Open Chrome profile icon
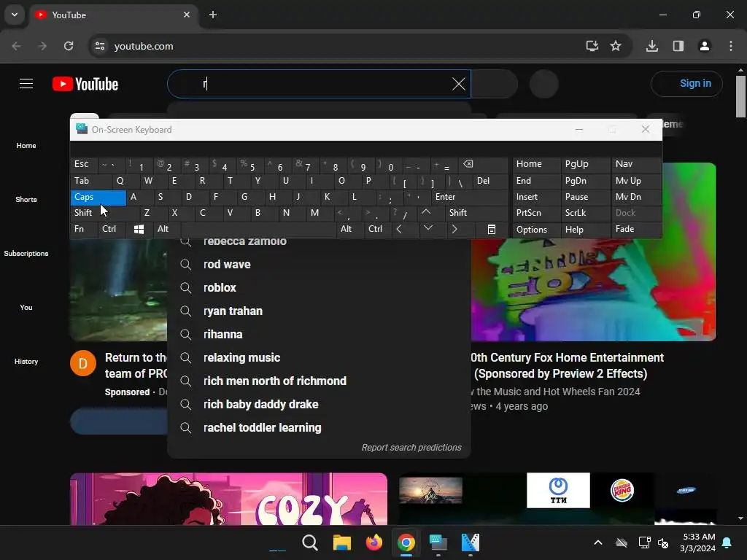The height and width of the screenshot is (560, 747). click(x=704, y=46)
